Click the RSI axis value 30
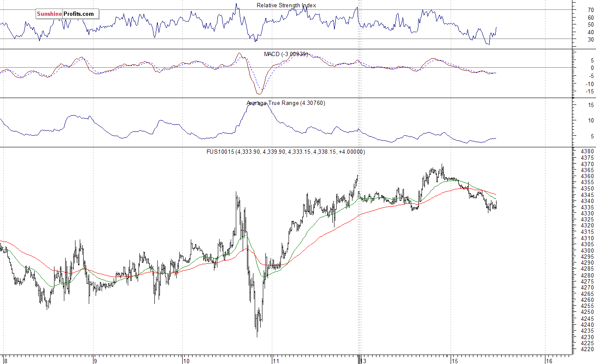Screen dimensions: 596x364 (590, 39)
